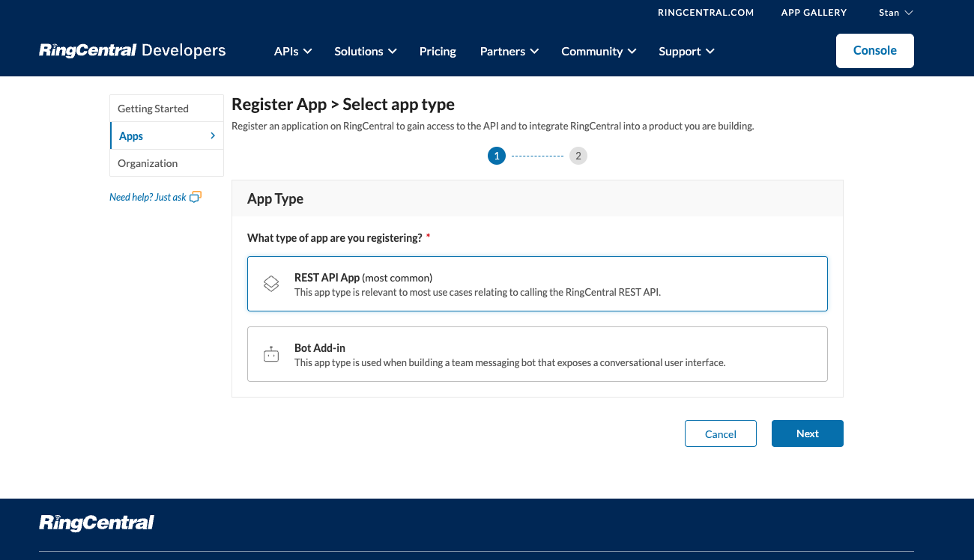Click step 1 in the progress indicator
The height and width of the screenshot is (560, 974).
(x=496, y=156)
